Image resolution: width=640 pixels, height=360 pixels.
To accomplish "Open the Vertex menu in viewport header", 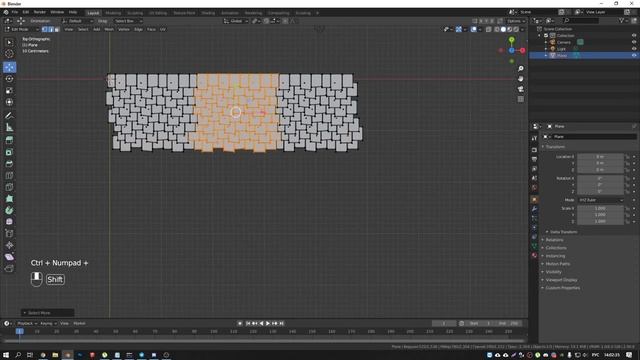I will pos(124,29).
